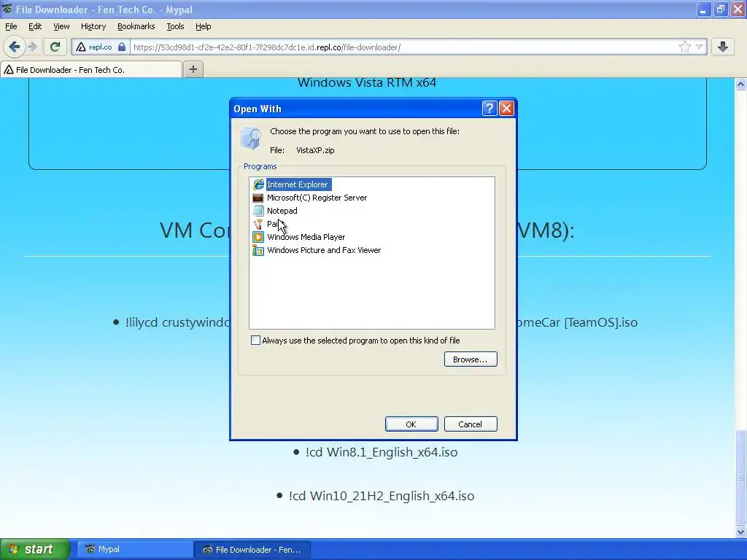
Task: Click the repl.co site identity label
Action: pyautogui.click(x=101, y=47)
